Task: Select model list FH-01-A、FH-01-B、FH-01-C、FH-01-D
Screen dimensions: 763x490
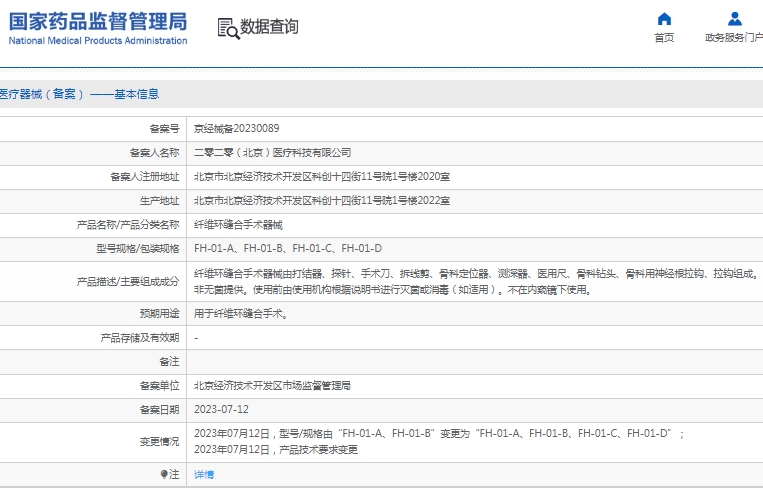Action: (288, 249)
